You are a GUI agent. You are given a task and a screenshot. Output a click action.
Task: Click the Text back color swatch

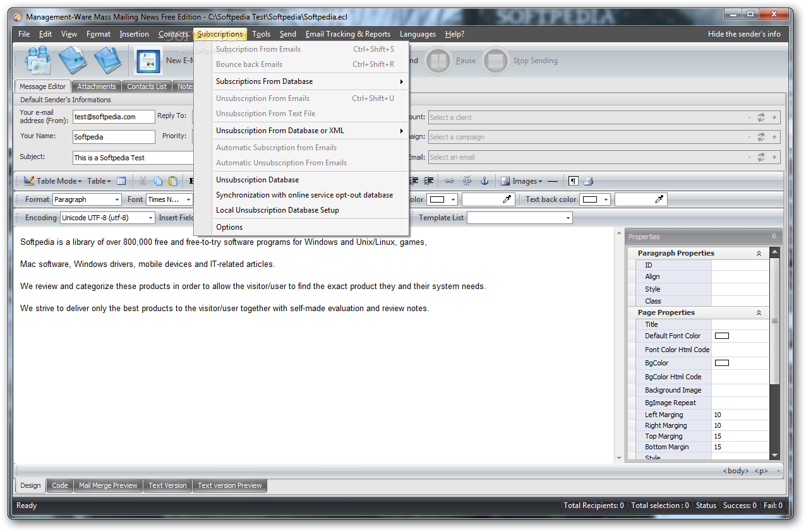click(x=589, y=199)
